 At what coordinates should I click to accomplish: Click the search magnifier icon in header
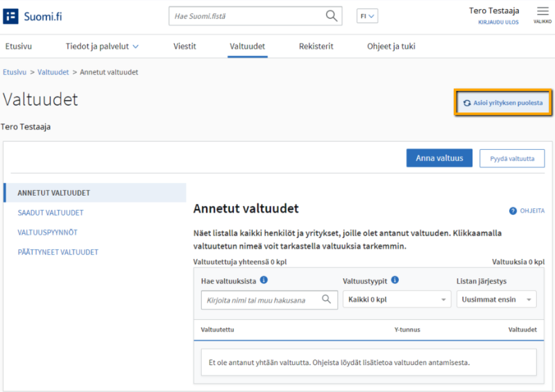332,16
